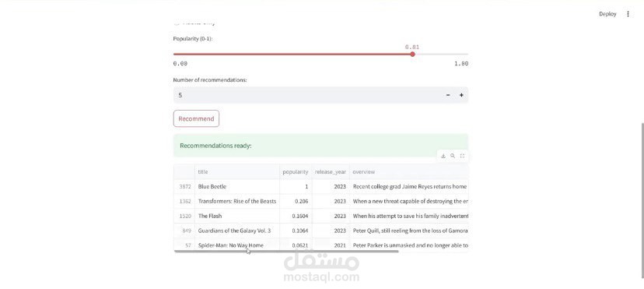Sort by the release_year column header
The height and width of the screenshot is (289, 644).
pyautogui.click(x=331, y=172)
